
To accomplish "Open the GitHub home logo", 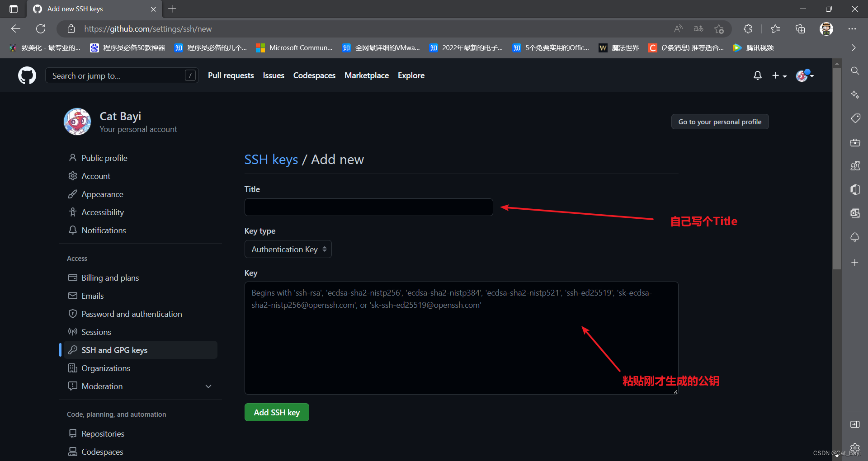I will pyautogui.click(x=27, y=75).
